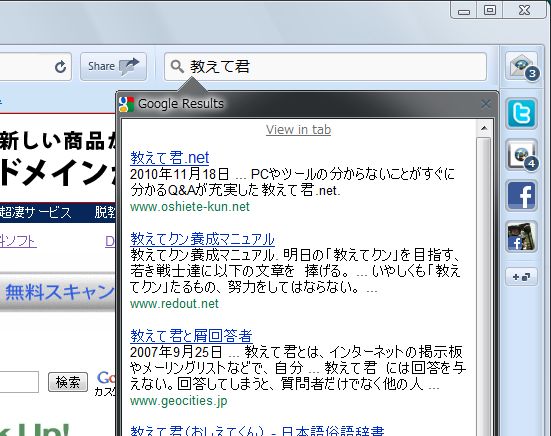Click the View in tab link
Screen dimensions: 551x436
[298, 130]
